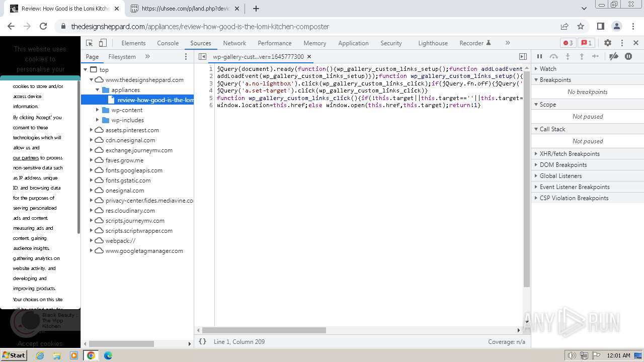Click the step icon in debugger toolbar
Viewport: 644px width, 362px height.
click(x=596, y=57)
